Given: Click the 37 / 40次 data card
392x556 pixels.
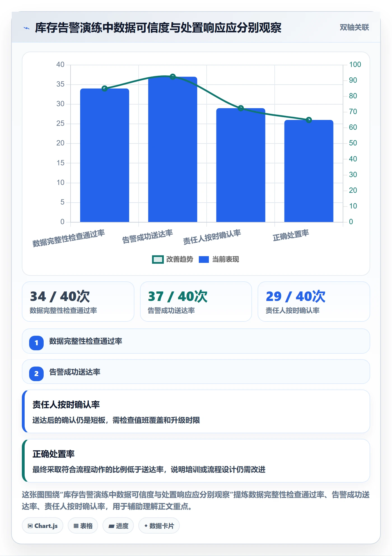Looking at the screenshot, I should 196,302.
